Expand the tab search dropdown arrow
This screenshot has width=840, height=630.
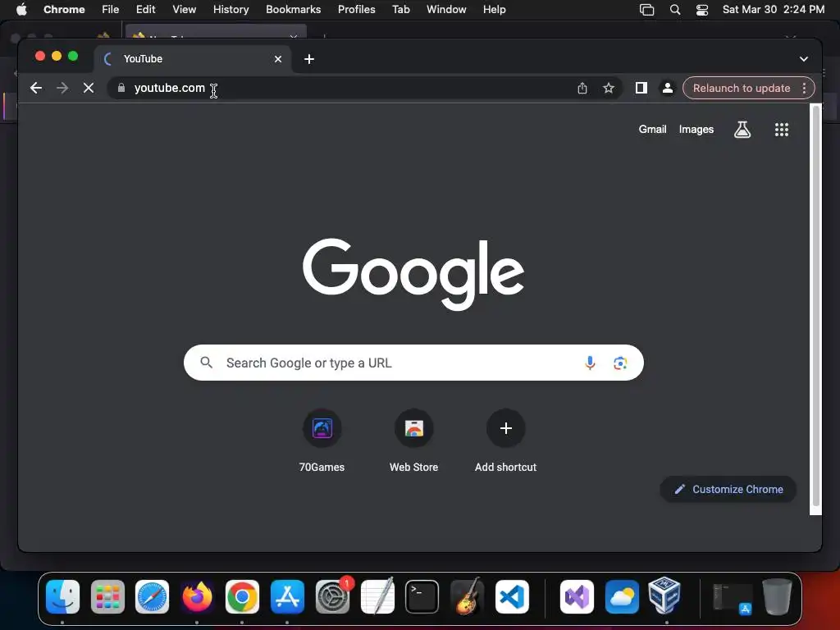point(803,59)
